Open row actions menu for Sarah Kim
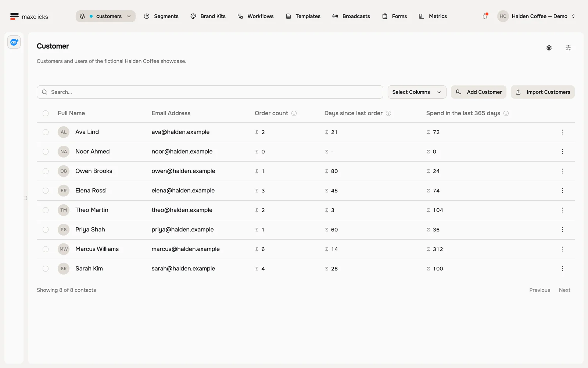This screenshot has height=368, width=588. click(562, 269)
